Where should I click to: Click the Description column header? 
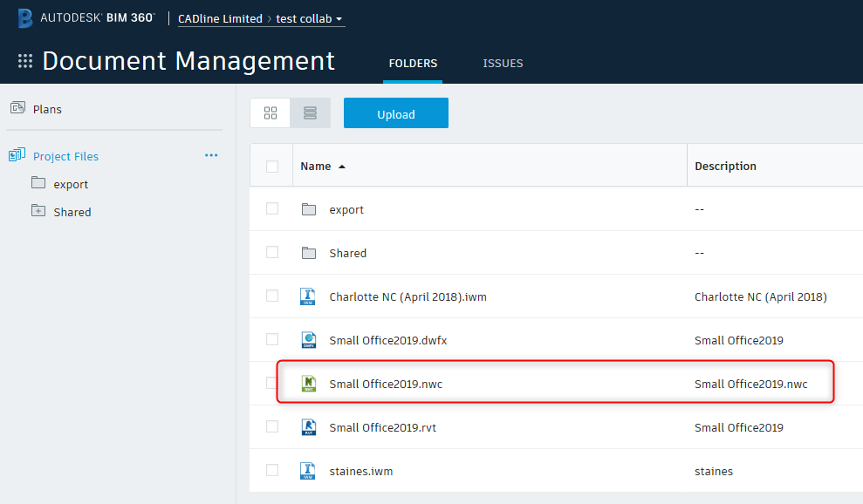[x=725, y=167]
